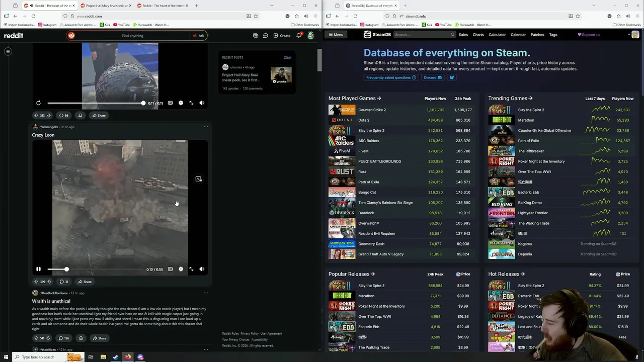The height and width of the screenshot is (362, 644).
Task: Open SteamDB account avatar dropdown
Action: click(633, 35)
